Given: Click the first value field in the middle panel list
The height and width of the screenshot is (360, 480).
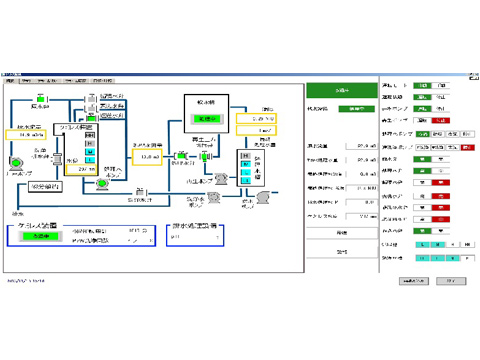Looking at the screenshot, I should click(x=361, y=146).
